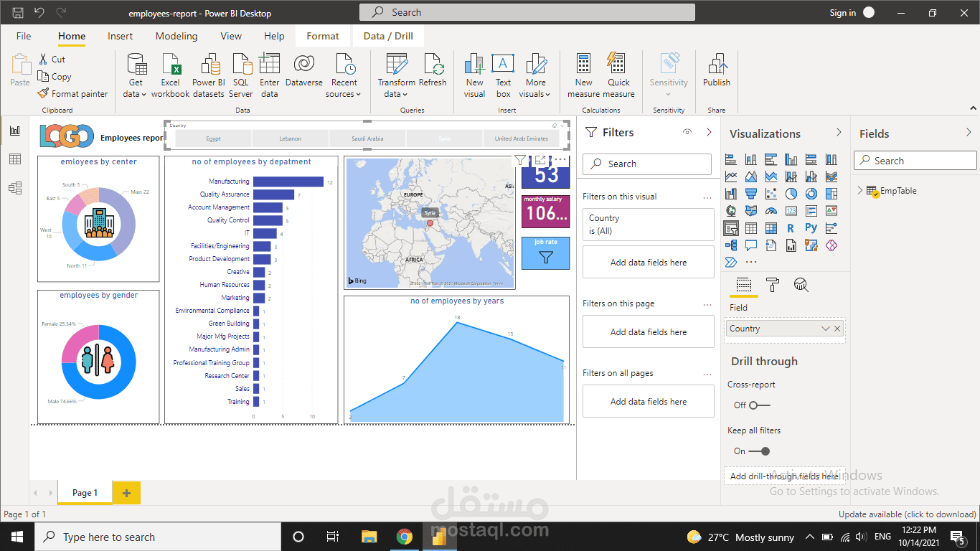Select the Scatter chart visualization
The height and width of the screenshot is (551, 980).
pos(771,194)
